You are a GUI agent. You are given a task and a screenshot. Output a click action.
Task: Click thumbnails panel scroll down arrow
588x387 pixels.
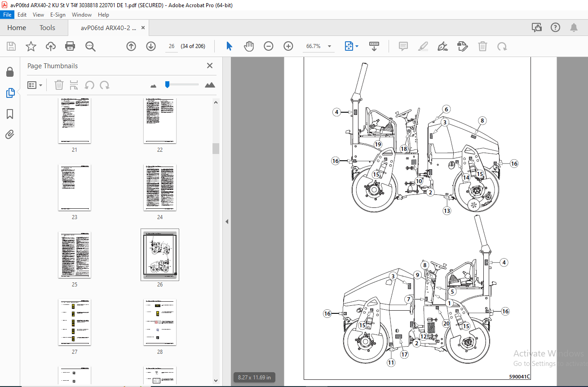(x=216, y=381)
